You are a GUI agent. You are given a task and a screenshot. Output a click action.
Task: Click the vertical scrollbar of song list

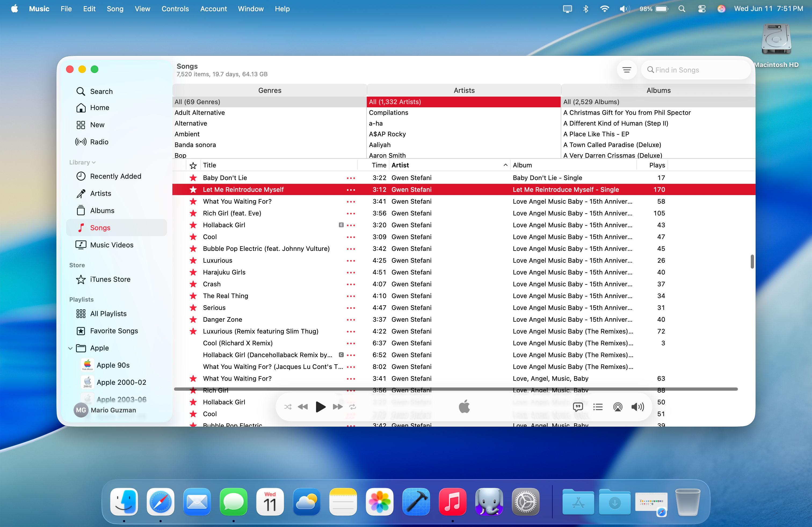[x=752, y=261]
